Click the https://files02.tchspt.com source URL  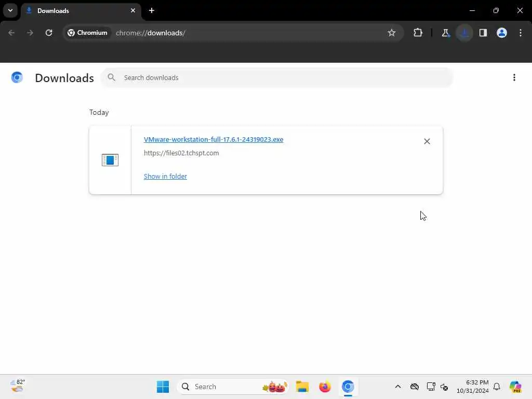tap(181, 153)
